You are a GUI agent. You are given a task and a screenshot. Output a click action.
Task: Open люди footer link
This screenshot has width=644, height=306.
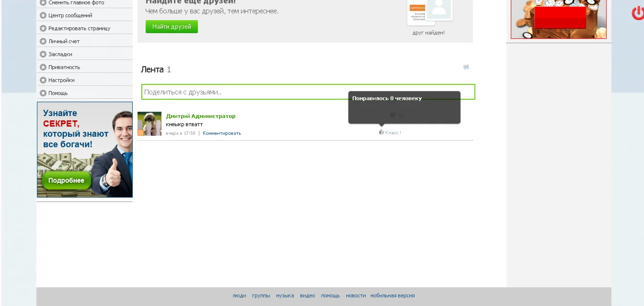(x=240, y=296)
